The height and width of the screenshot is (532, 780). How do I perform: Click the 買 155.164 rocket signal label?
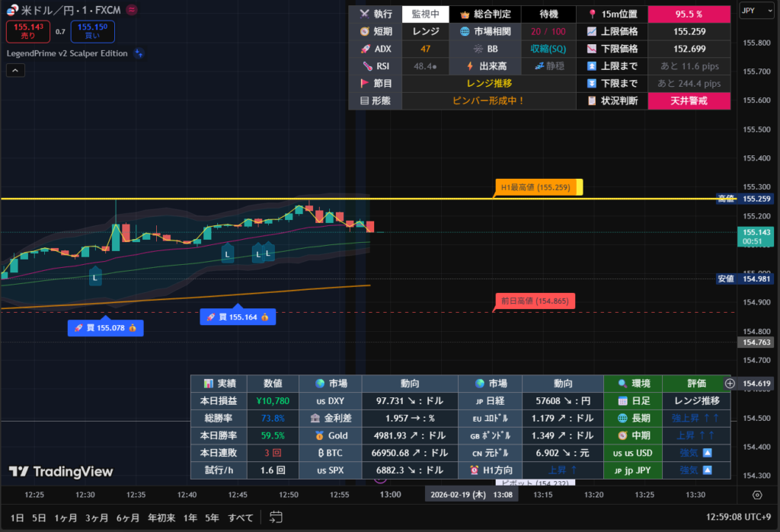pos(238,317)
